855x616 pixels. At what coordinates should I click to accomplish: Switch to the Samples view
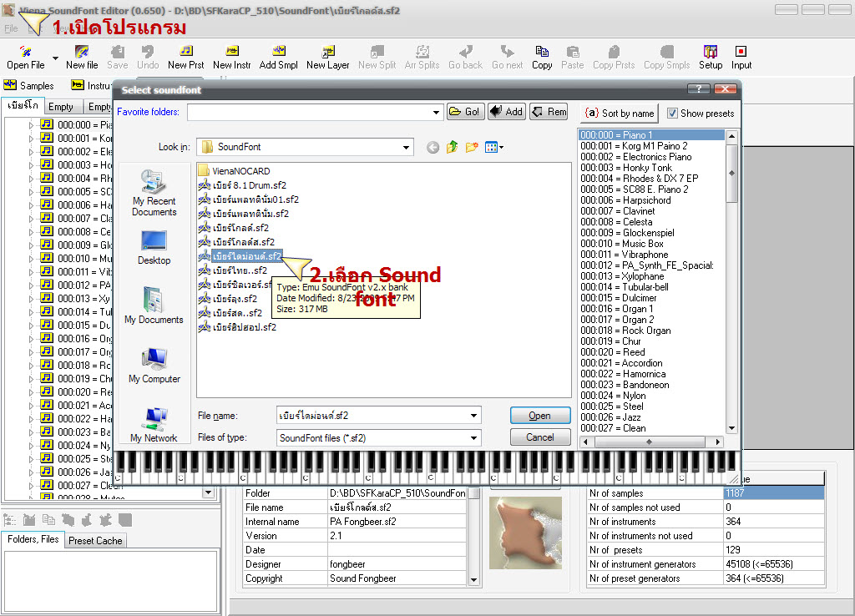(29, 86)
